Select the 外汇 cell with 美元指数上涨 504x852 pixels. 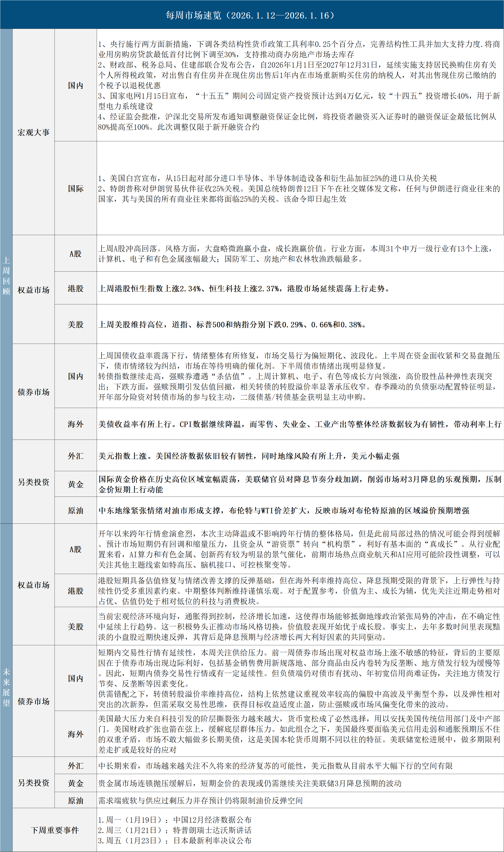coord(75,456)
